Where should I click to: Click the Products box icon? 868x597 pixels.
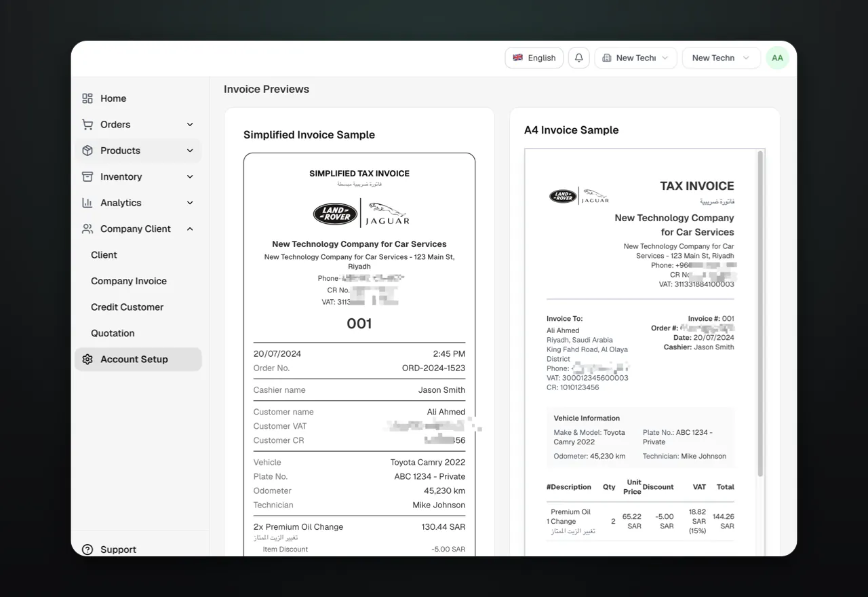click(x=87, y=151)
